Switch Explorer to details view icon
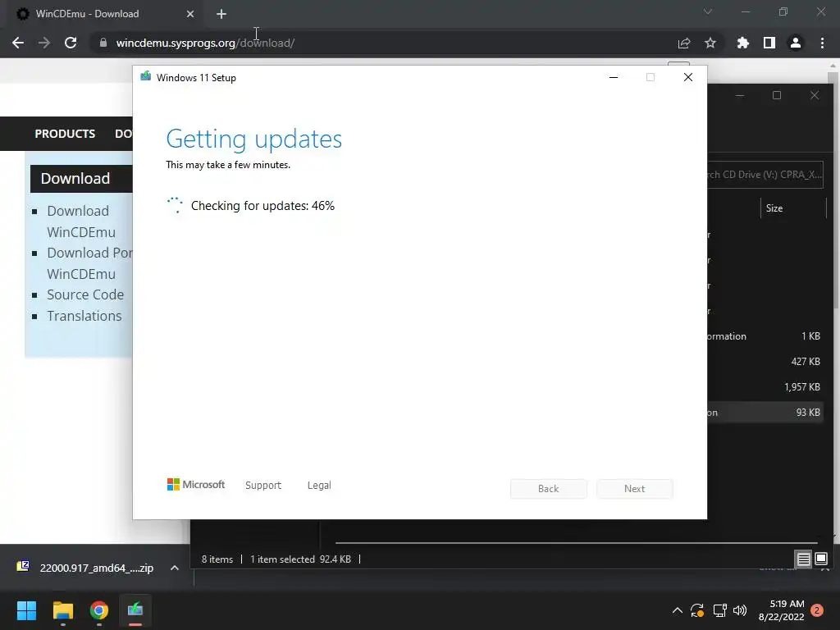This screenshot has height=630, width=840. 804,559
